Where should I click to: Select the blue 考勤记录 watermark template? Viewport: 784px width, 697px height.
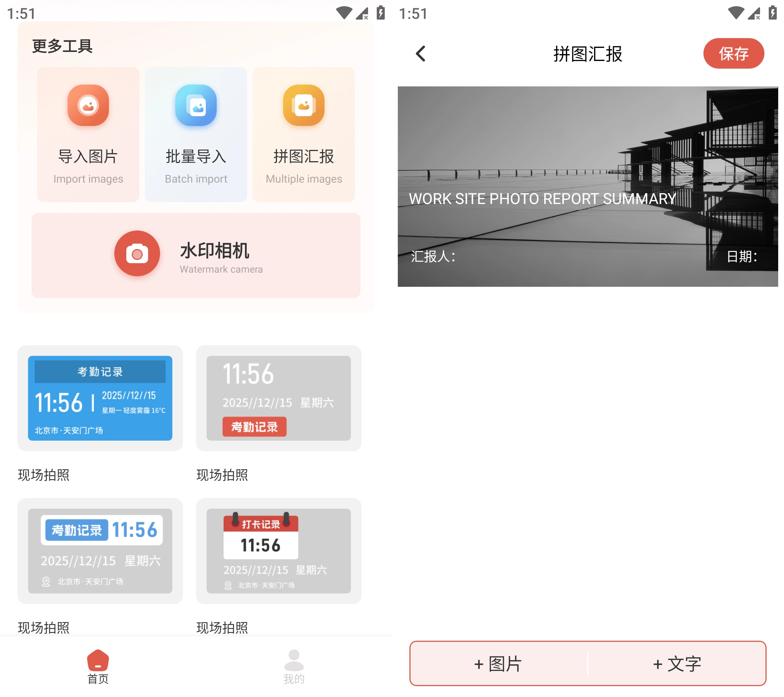100,398
